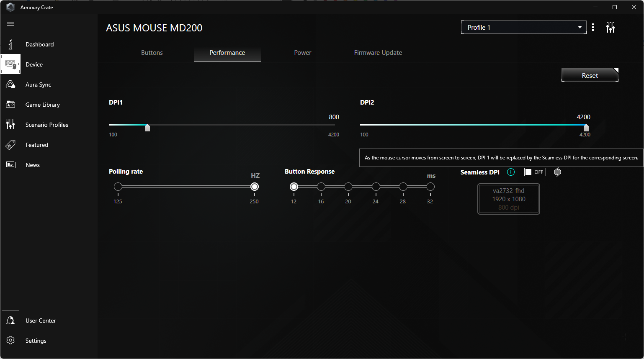Select 250 Hz polling rate
Image resolution: width=644 pixels, height=359 pixels.
click(255, 187)
